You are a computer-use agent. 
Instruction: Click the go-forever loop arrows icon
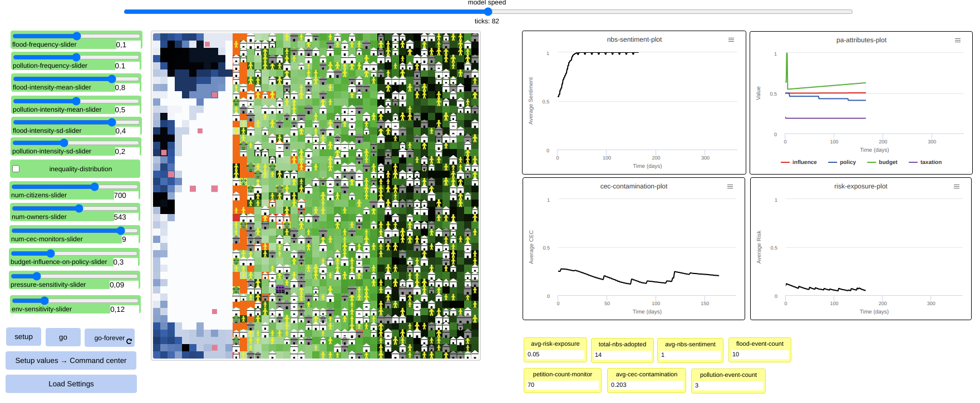pyautogui.click(x=129, y=341)
